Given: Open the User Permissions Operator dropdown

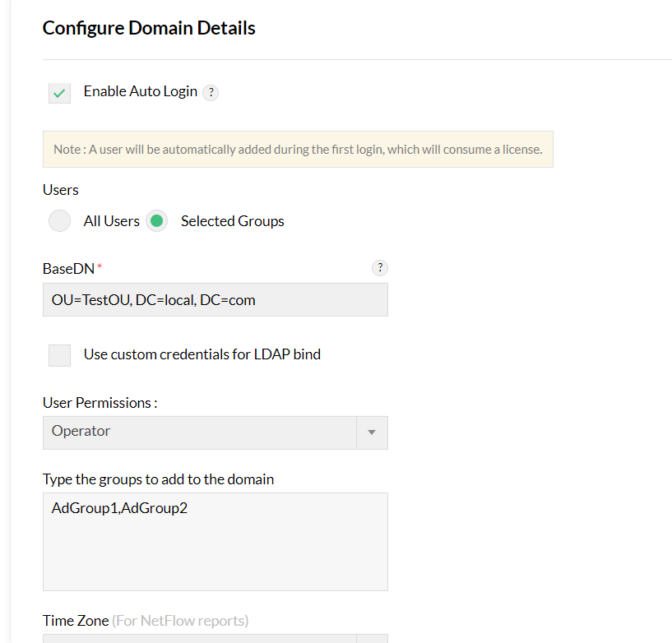Looking at the screenshot, I should [199, 432].
